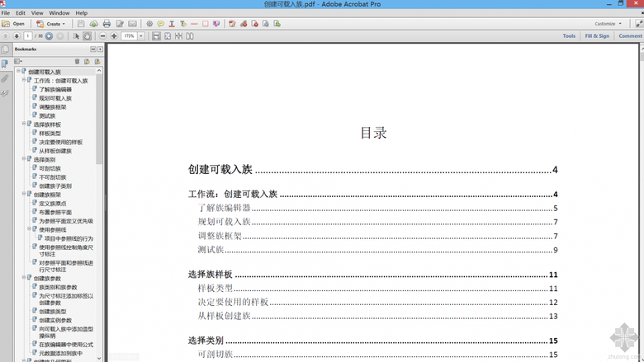644x362 pixels.
Task: Click the email envelope icon
Action: click(133, 24)
